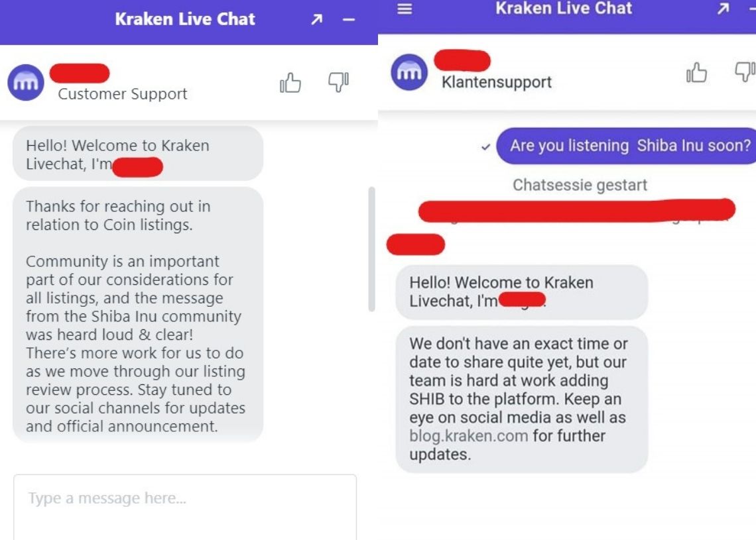Click the left chat's vertical scrollbar
Image resolution: width=756 pixels, height=540 pixels.
coord(371,249)
